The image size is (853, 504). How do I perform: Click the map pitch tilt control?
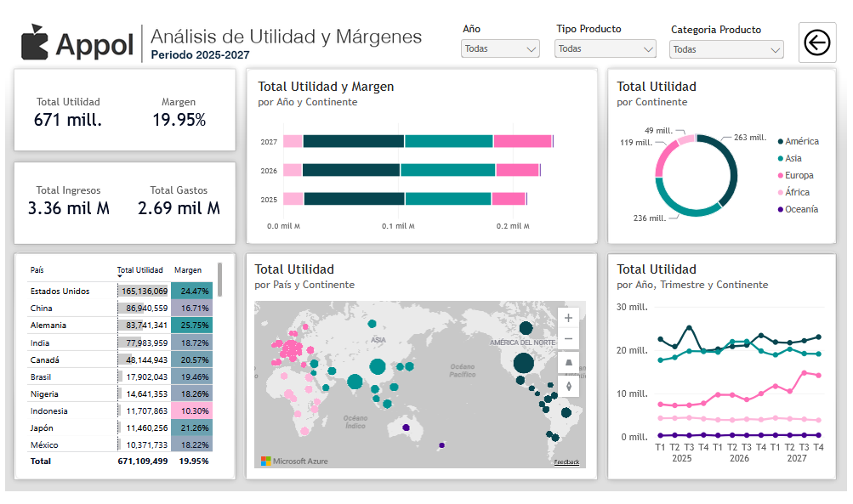point(568,363)
